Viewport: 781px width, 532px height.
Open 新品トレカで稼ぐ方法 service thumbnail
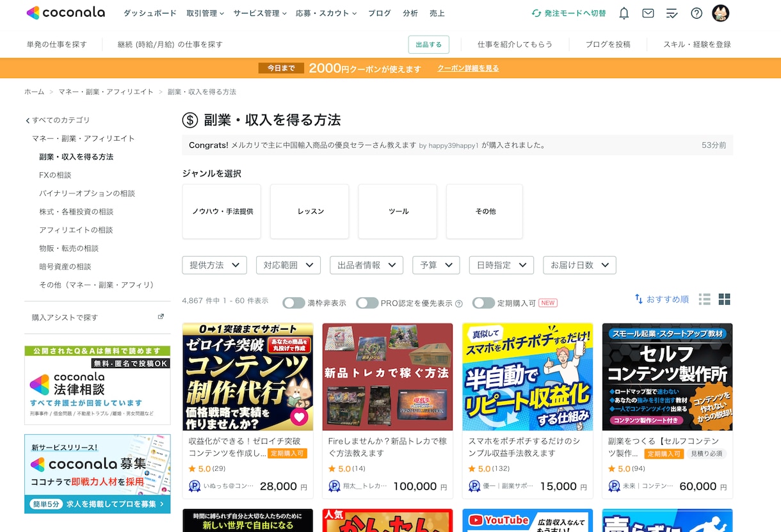(x=387, y=376)
